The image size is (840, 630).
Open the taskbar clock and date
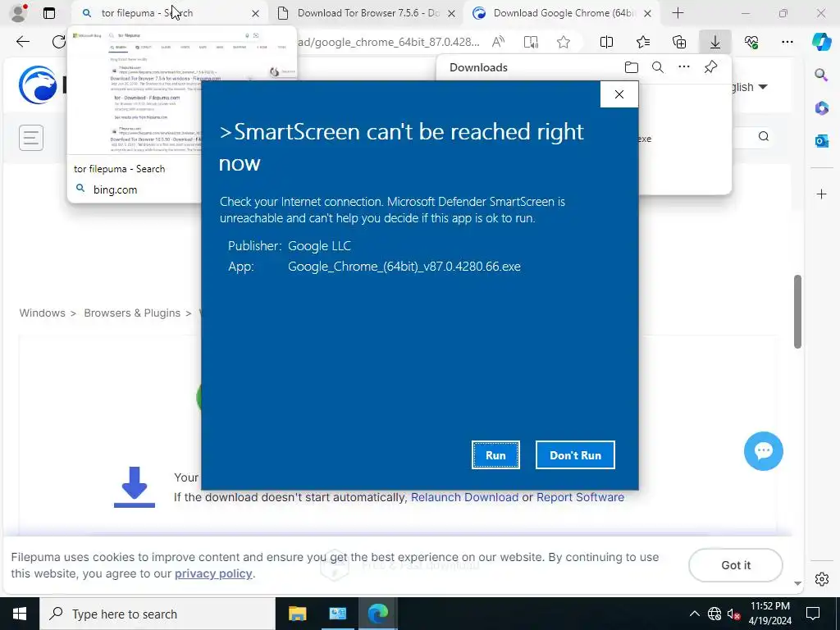(769, 614)
